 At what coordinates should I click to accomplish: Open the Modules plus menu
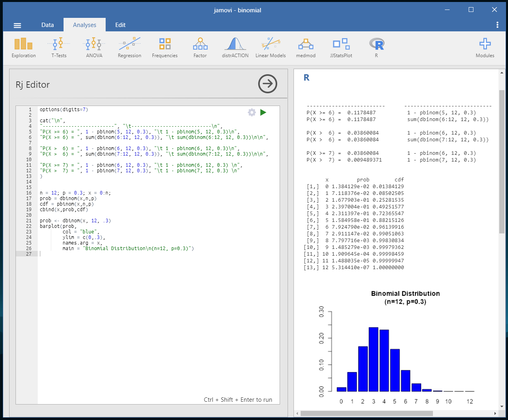pyautogui.click(x=485, y=48)
